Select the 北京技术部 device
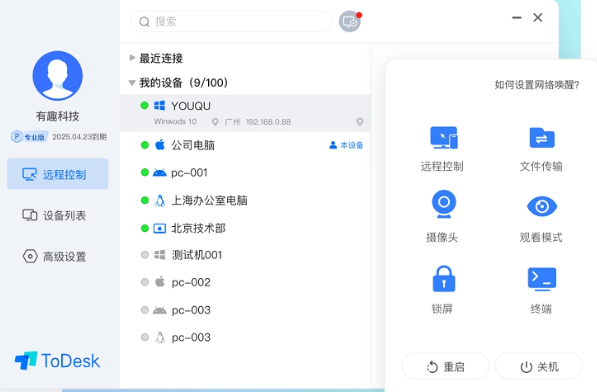597x392 pixels. click(x=246, y=228)
